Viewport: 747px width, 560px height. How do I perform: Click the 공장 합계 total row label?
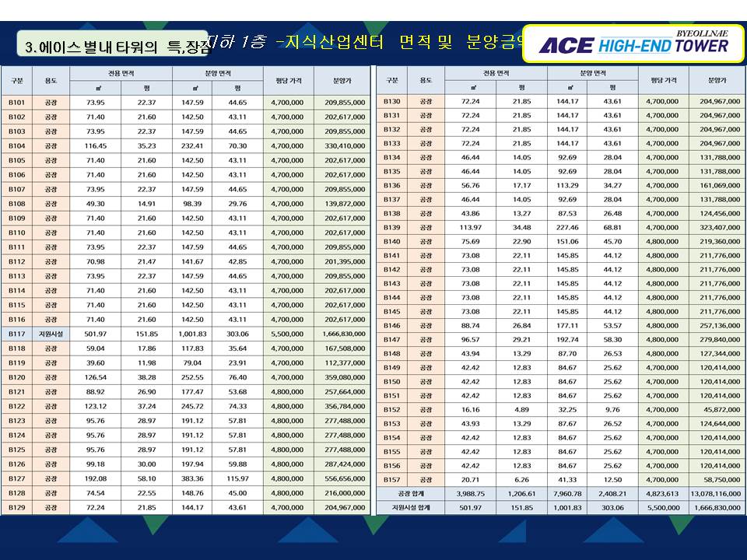click(411, 494)
